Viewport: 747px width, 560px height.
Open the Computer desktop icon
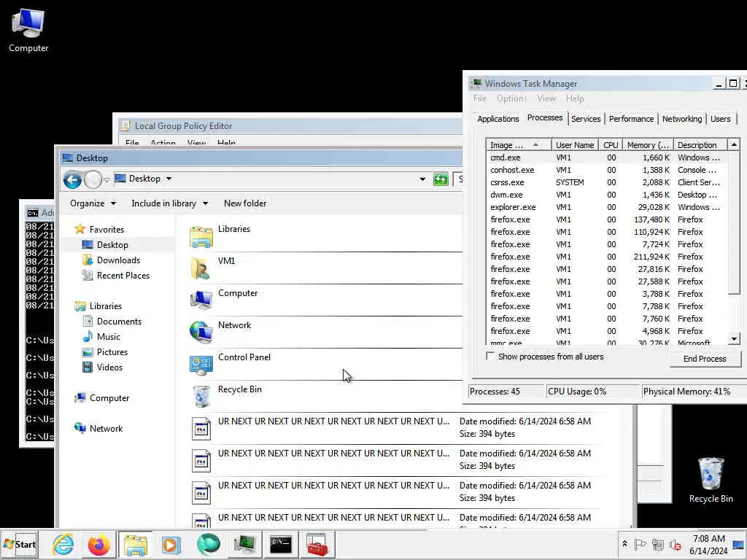pos(28,31)
